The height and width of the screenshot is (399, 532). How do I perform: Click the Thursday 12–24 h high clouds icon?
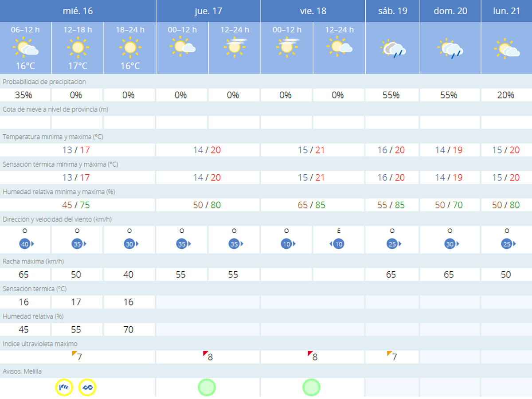click(235, 47)
